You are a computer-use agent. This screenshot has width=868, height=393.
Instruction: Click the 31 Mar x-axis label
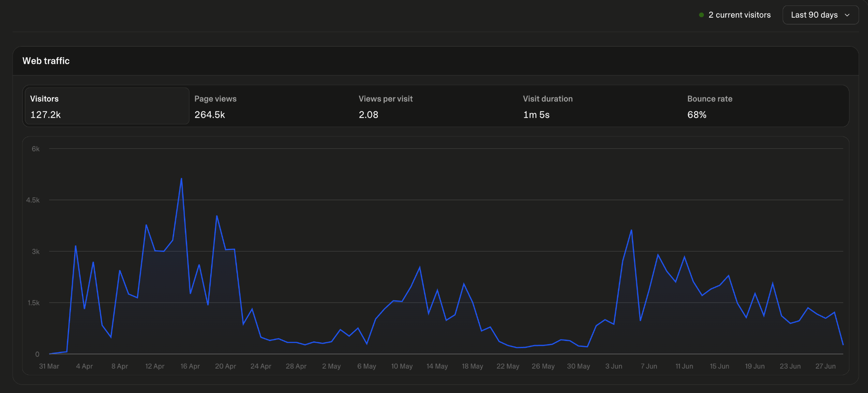pos(49,366)
